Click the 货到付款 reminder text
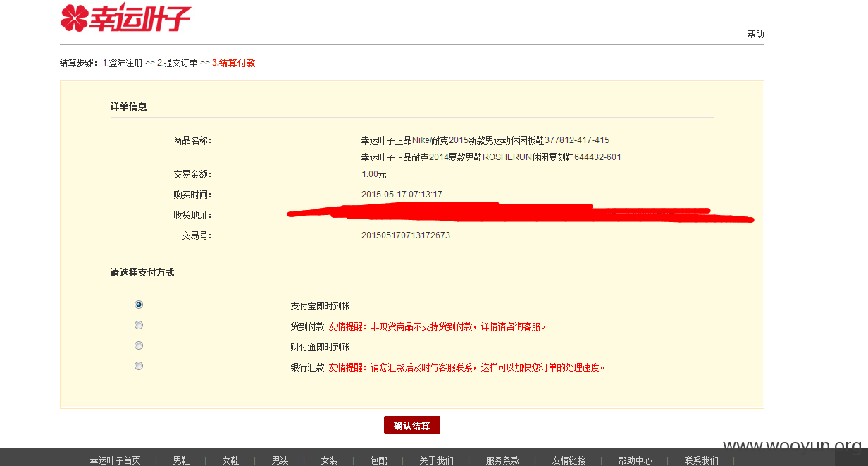 pos(438,327)
